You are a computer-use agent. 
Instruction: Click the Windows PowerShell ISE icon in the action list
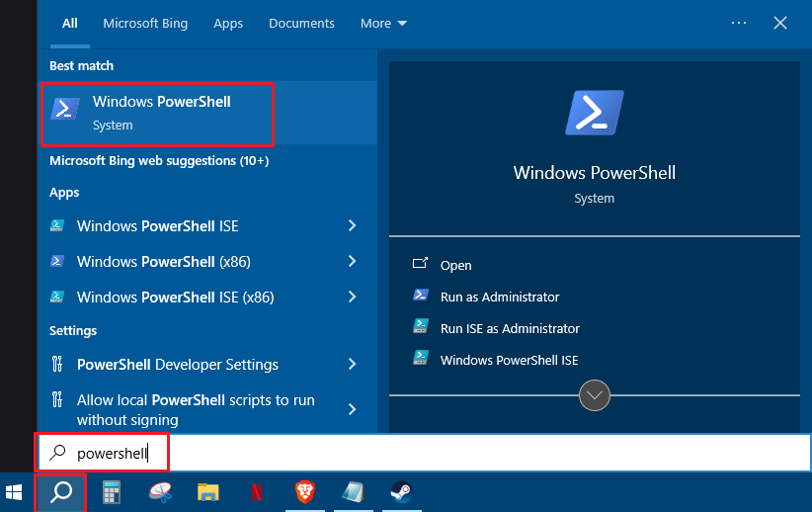(x=420, y=358)
